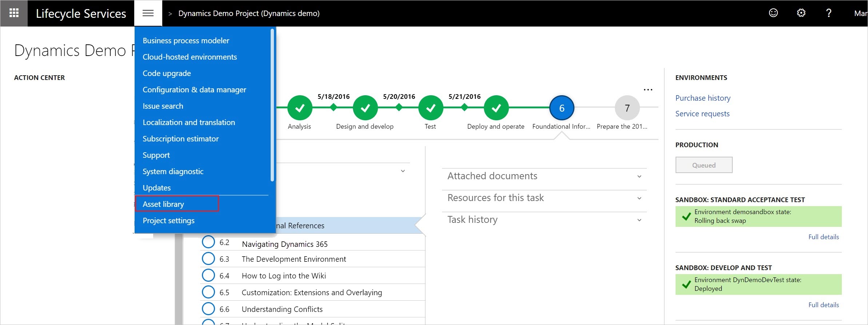Click Dynamics Demo Project breadcrumb
Viewport: 868px width, 325px height.
[249, 13]
